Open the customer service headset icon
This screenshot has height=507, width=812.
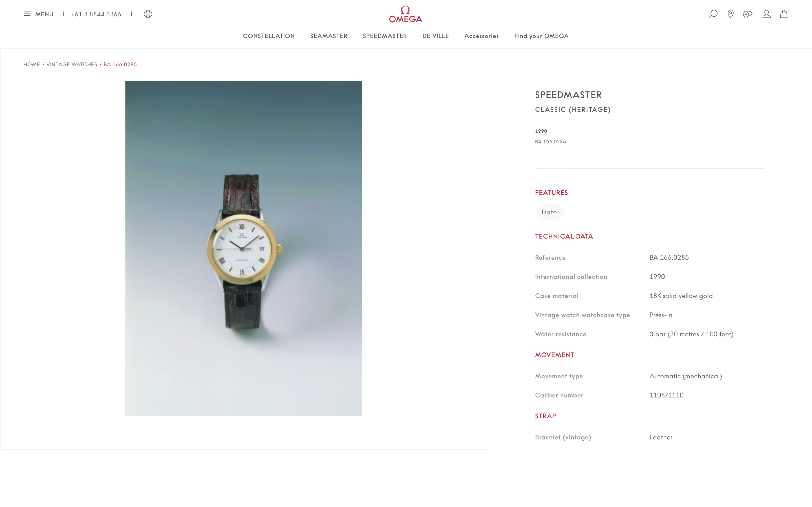click(x=748, y=14)
